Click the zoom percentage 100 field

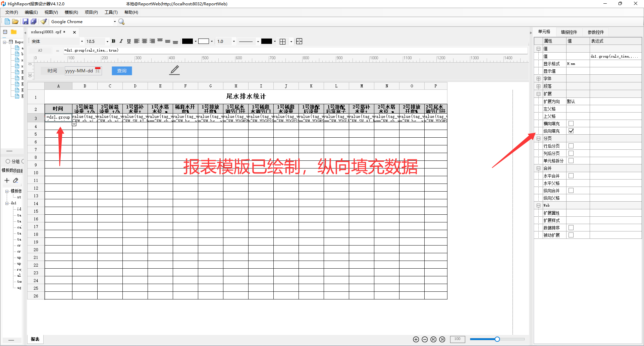pos(458,339)
